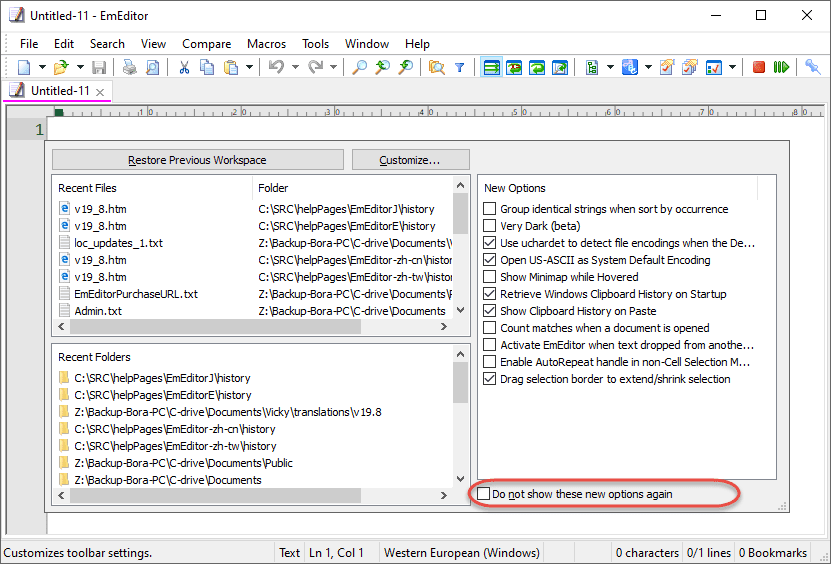Viewport: 831px width, 564px height.
Task: Click the green Run macro icon
Action: point(781,67)
